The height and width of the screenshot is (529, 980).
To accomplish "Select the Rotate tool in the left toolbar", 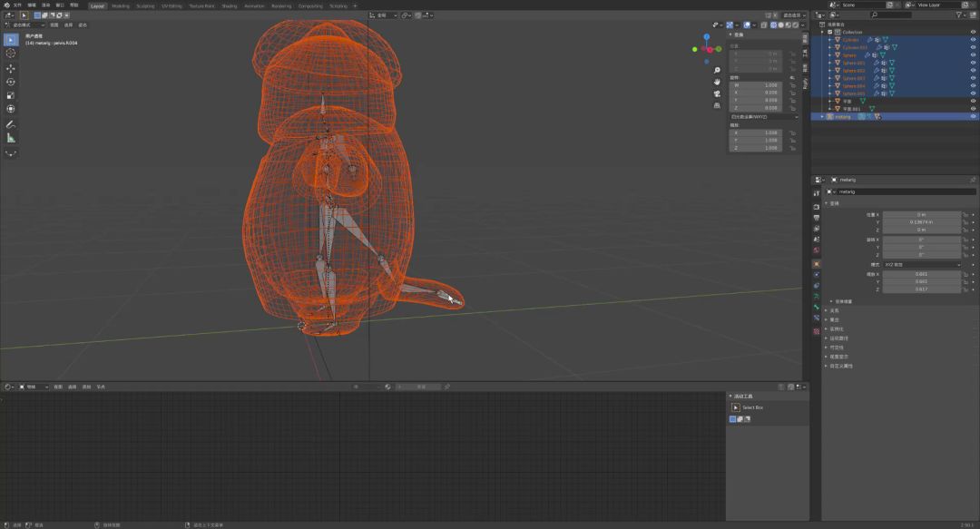I will pos(11,82).
